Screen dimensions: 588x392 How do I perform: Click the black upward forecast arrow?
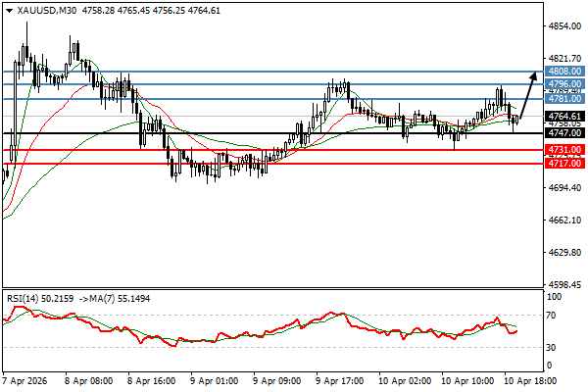point(527,94)
